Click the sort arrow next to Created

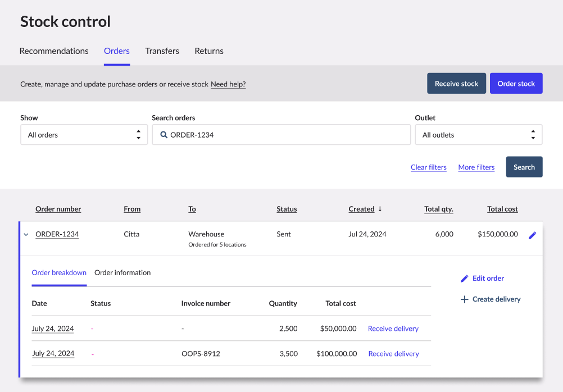click(380, 209)
